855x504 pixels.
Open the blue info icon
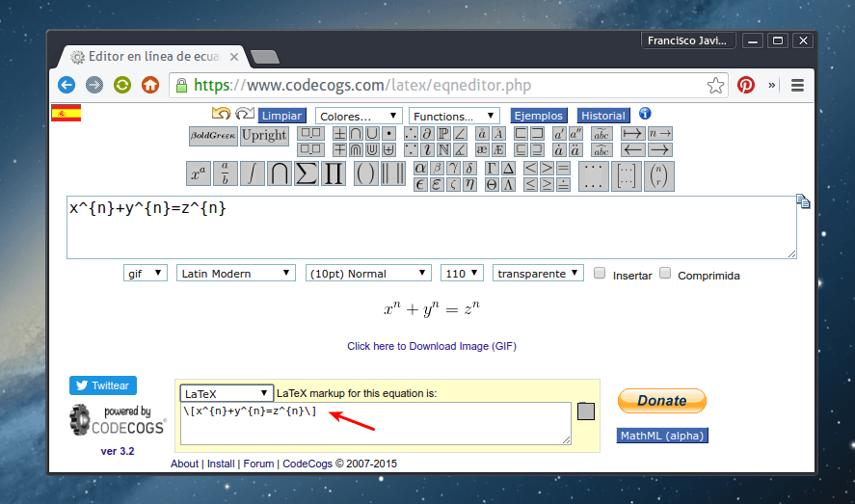click(x=645, y=114)
